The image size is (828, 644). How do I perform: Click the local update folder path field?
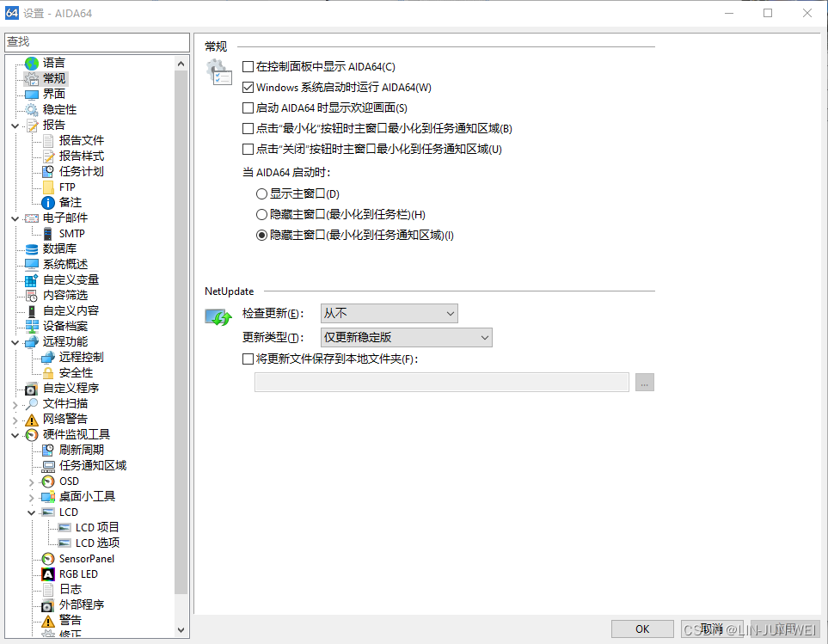coord(441,383)
